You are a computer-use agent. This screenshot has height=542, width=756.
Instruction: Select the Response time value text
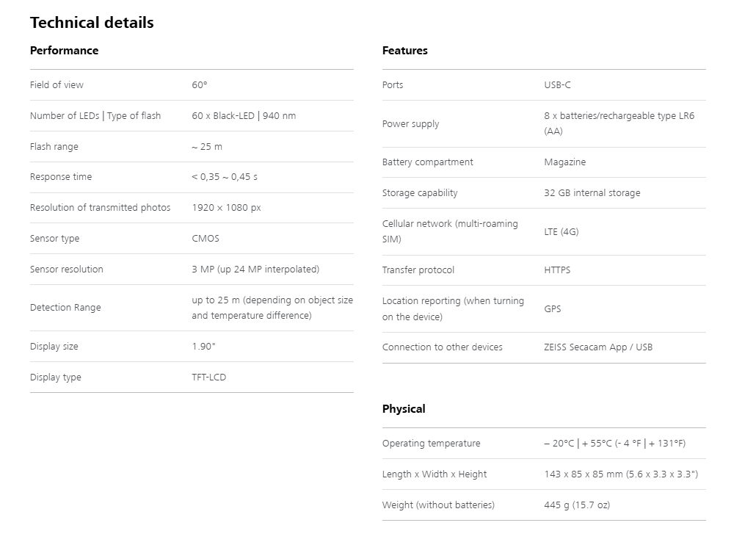tap(225, 177)
